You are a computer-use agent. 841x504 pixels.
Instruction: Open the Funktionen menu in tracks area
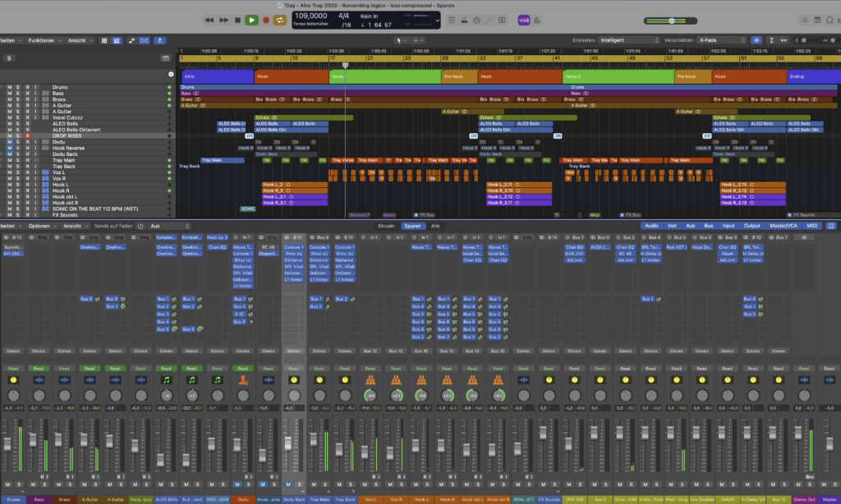pos(44,41)
